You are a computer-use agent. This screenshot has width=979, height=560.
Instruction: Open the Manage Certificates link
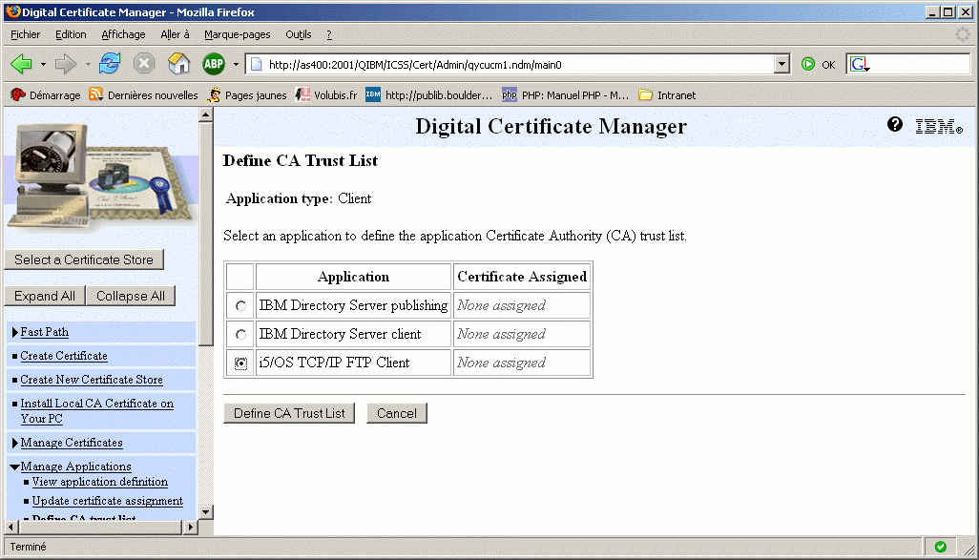click(72, 443)
